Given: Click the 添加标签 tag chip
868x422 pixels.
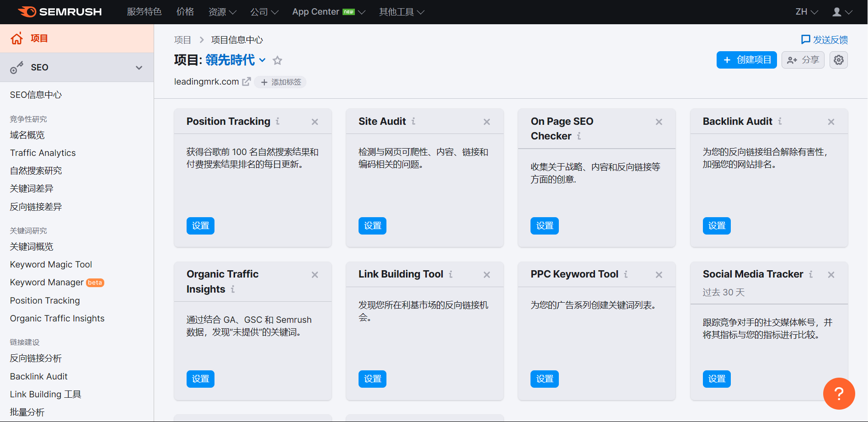Looking at the screenshot, I should coord(280,82).
